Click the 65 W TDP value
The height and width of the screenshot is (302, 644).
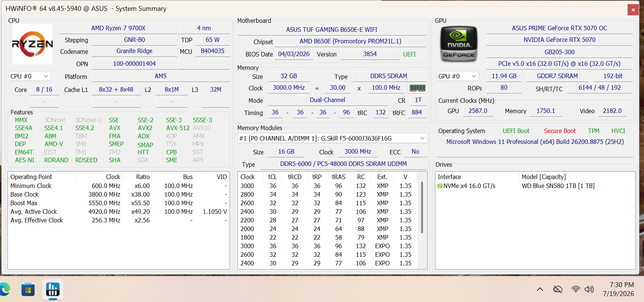coord(212,40)
